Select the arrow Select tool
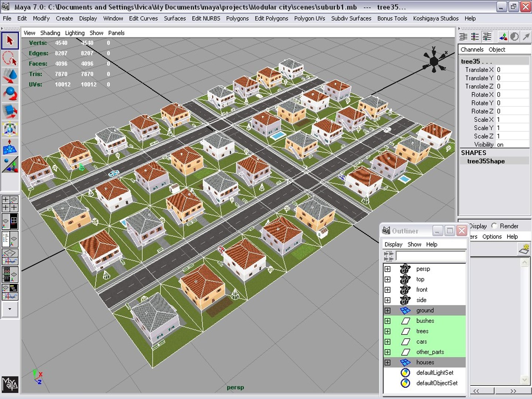This screenshot has height=399, width=532. click(10, 41)
